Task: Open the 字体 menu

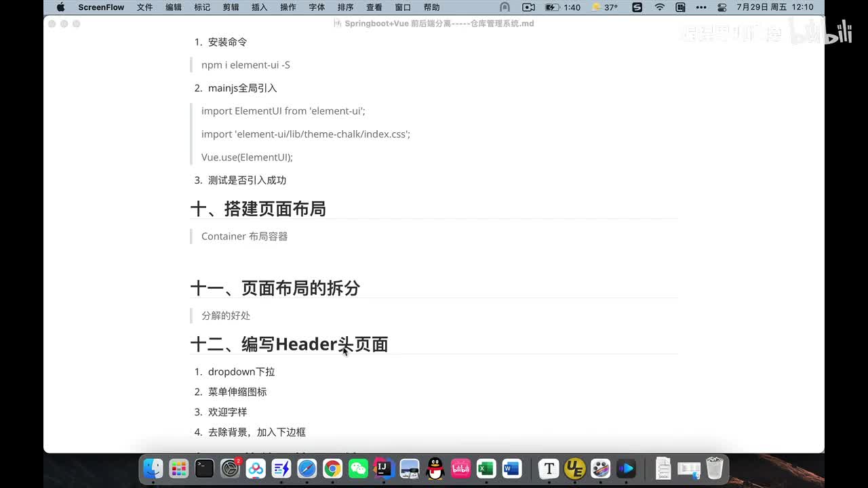Action: point(317,7)
